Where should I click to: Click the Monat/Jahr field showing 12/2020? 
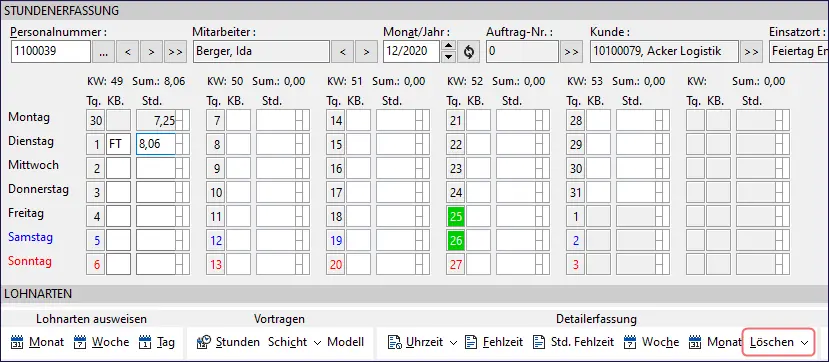(412, 52)
